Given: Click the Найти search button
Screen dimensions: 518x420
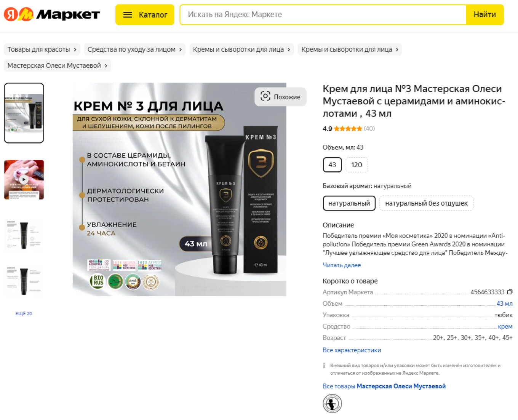Looking at the screenshot, I should point(484,14).
